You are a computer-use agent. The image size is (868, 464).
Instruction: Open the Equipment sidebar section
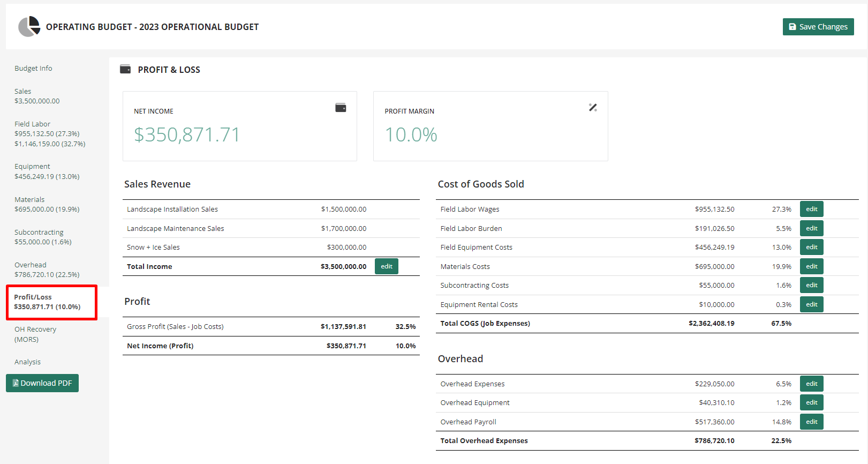(x=47, y=171)
